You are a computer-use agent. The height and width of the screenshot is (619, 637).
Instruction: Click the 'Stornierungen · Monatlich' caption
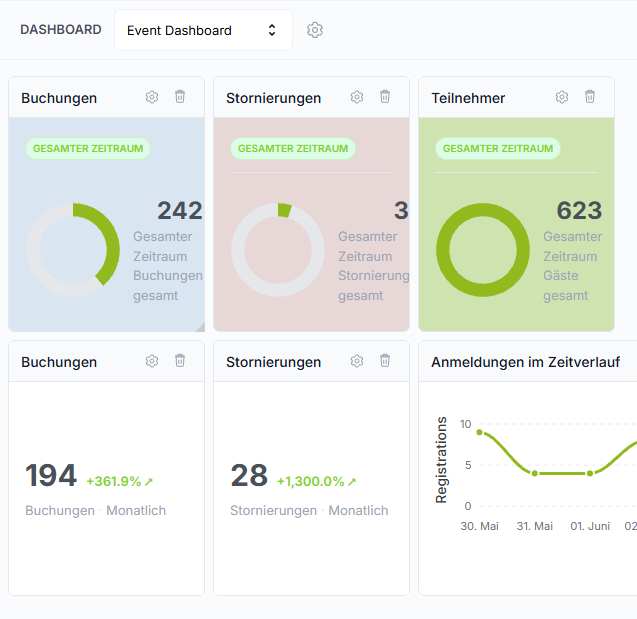[309, 511]
